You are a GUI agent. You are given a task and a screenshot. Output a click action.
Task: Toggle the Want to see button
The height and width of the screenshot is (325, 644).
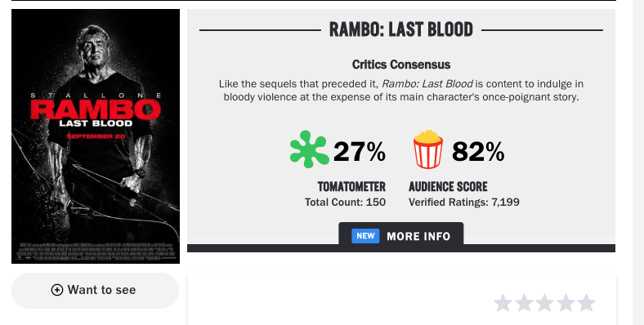click(x=96, y=291)
